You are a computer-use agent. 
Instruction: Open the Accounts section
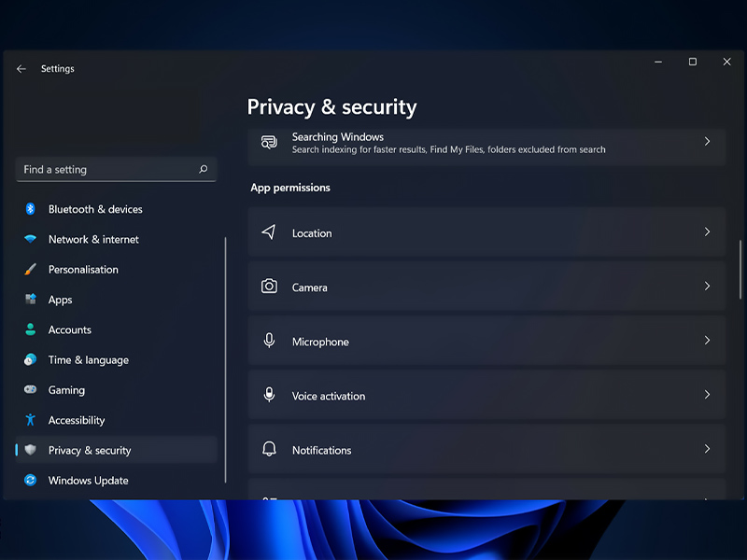tap(69, 330)
